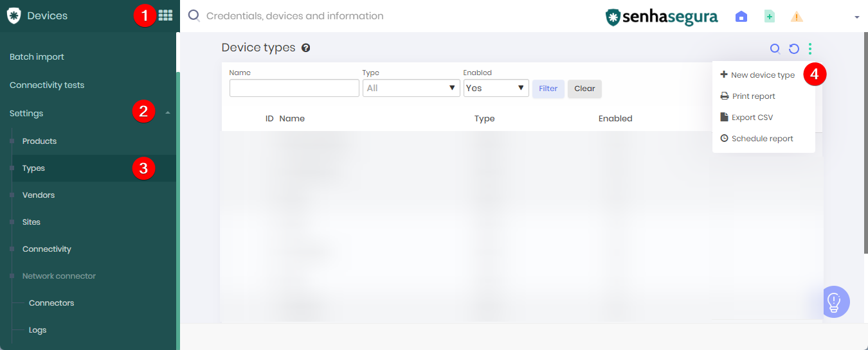Viewport: 868px width, 350px height.
Task: Open the orange warning alert icon
Action: pyautogui.click(x=797, y=17)
